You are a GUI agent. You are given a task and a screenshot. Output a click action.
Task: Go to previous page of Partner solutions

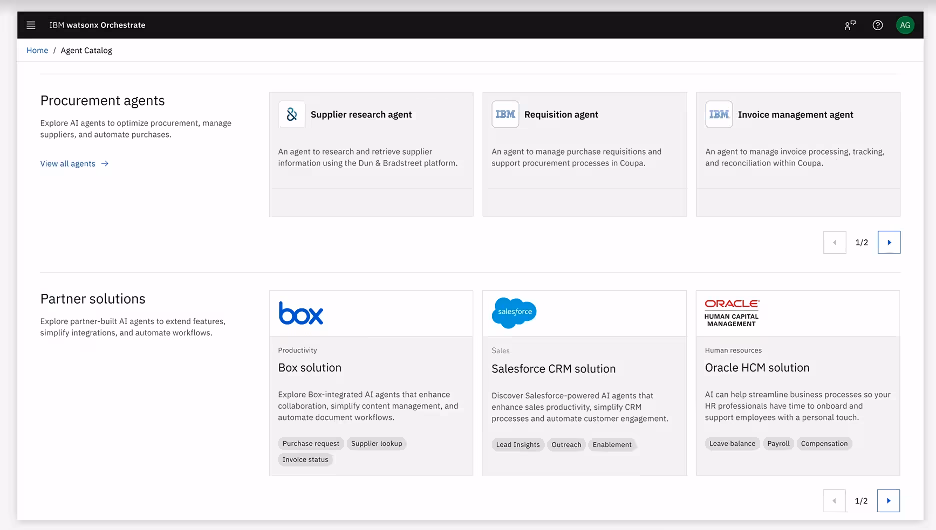(834, 500)
